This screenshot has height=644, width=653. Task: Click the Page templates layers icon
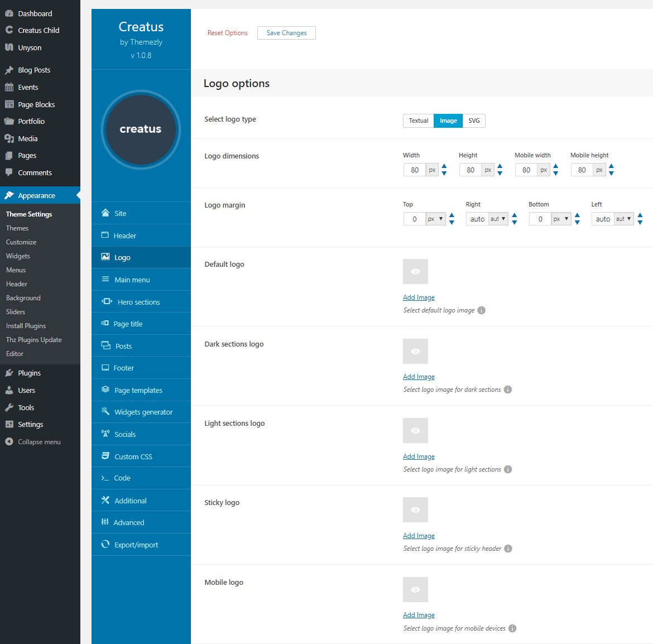click(105, 390)
